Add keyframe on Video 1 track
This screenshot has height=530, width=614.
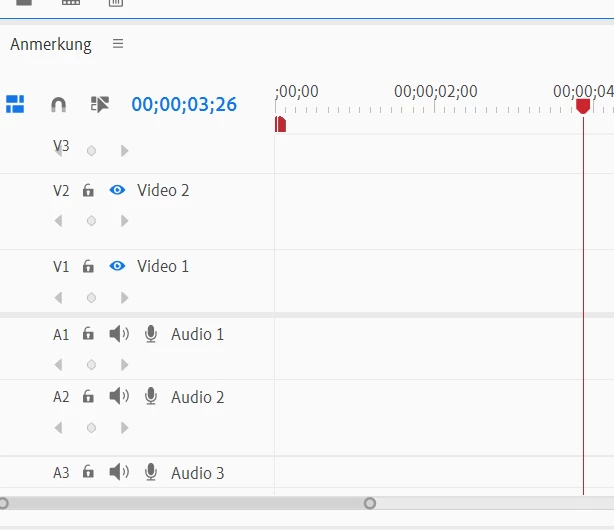point(91,298)
